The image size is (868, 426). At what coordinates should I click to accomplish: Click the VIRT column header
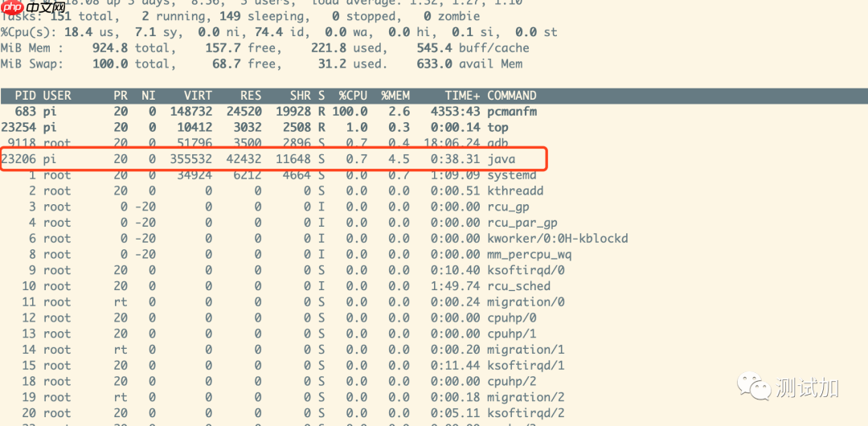pyautogui.click(x=198, y=96)
